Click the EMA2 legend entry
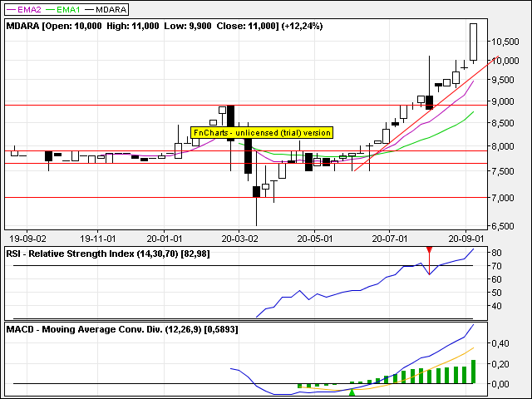 click(24, 9)
